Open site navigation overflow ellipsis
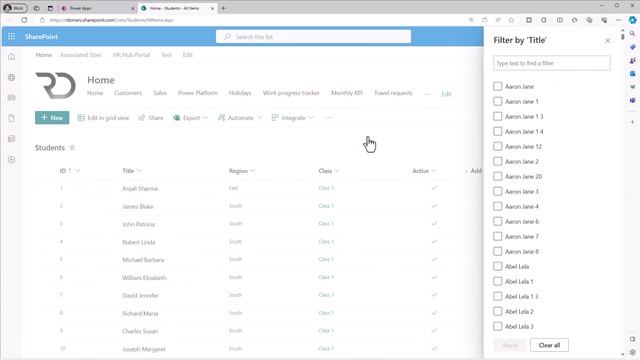 pos(427,93)
